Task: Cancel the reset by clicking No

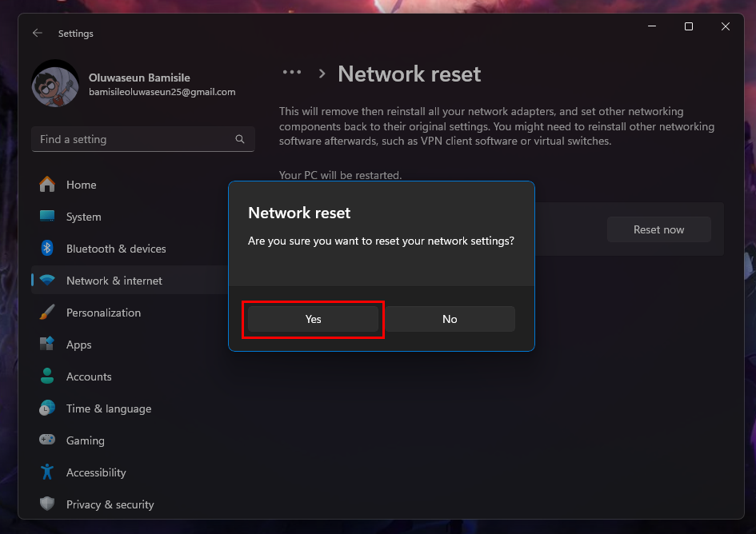Action: 450,319
